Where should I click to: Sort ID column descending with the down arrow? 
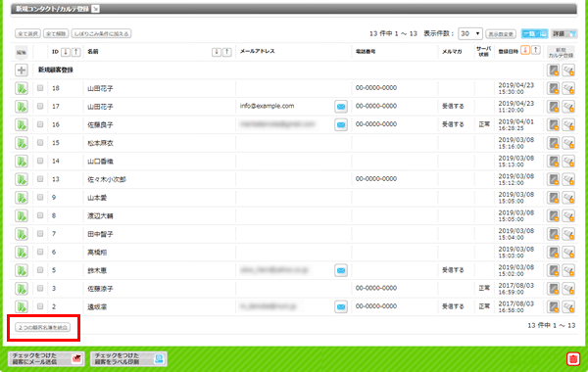click(x=66, y=52)
